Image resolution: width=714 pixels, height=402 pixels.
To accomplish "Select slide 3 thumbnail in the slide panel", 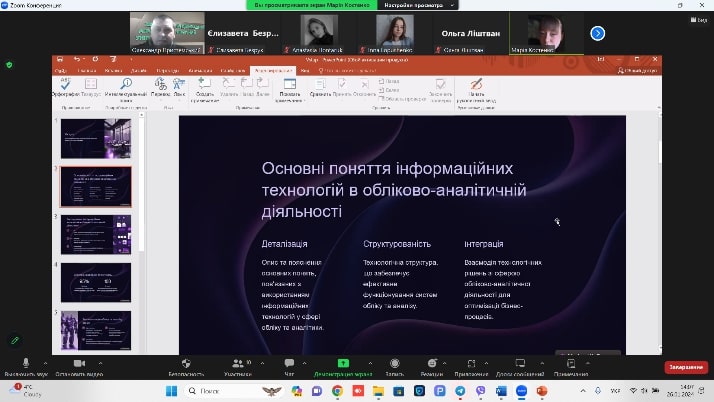I will pyautogui.click(x=96, y=234).
